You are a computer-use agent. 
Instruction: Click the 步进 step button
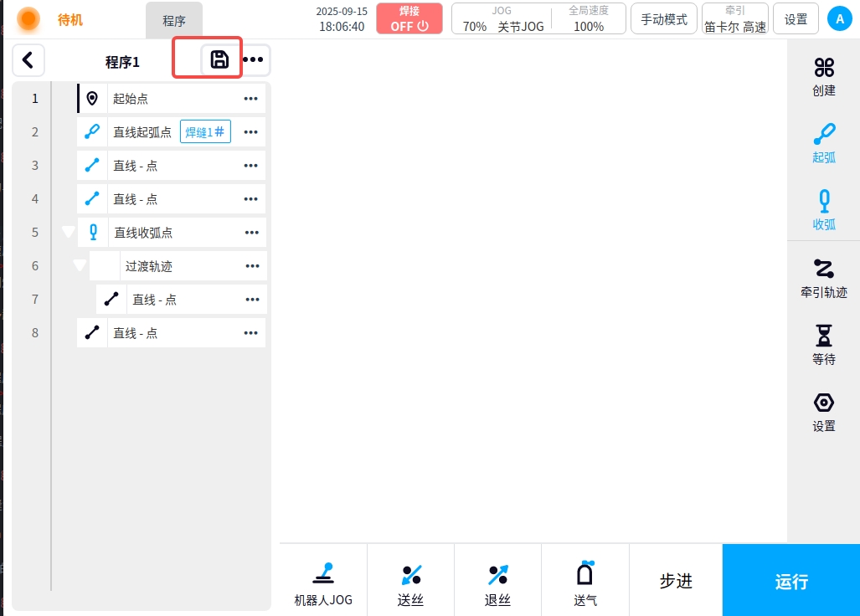tap(676, 581)
